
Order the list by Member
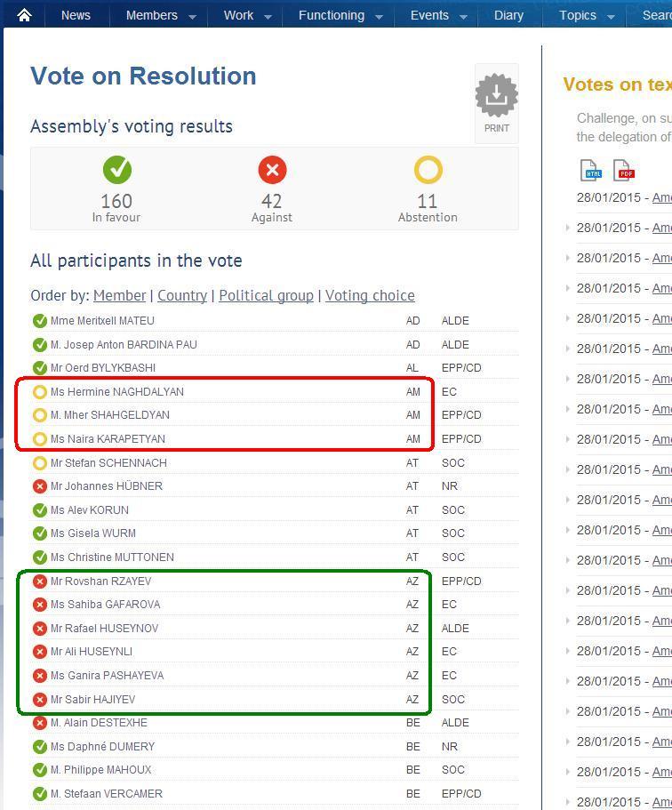point(119,295)
